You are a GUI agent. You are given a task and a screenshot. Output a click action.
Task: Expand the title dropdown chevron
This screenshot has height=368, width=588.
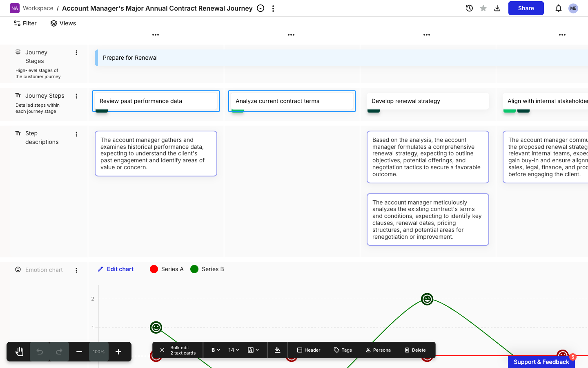point(261,8)
